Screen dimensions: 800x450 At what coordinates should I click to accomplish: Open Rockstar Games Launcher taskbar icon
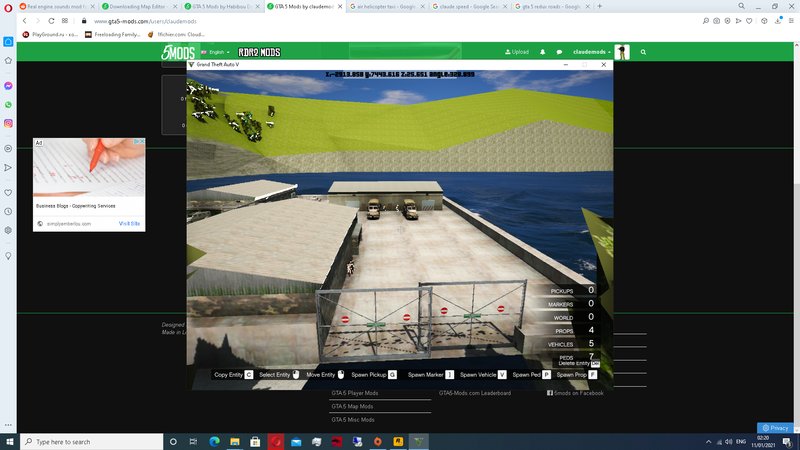pyautogui.click(x=398, y=441)
